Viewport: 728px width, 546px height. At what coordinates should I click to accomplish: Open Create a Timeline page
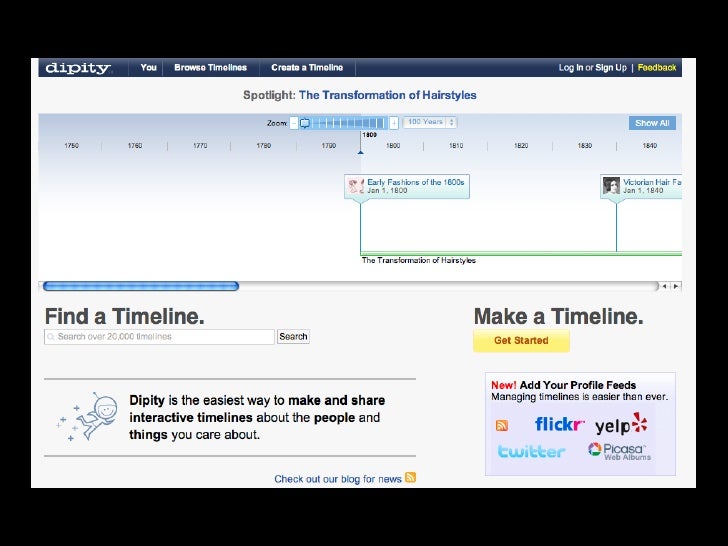click(x=307, y=67)
